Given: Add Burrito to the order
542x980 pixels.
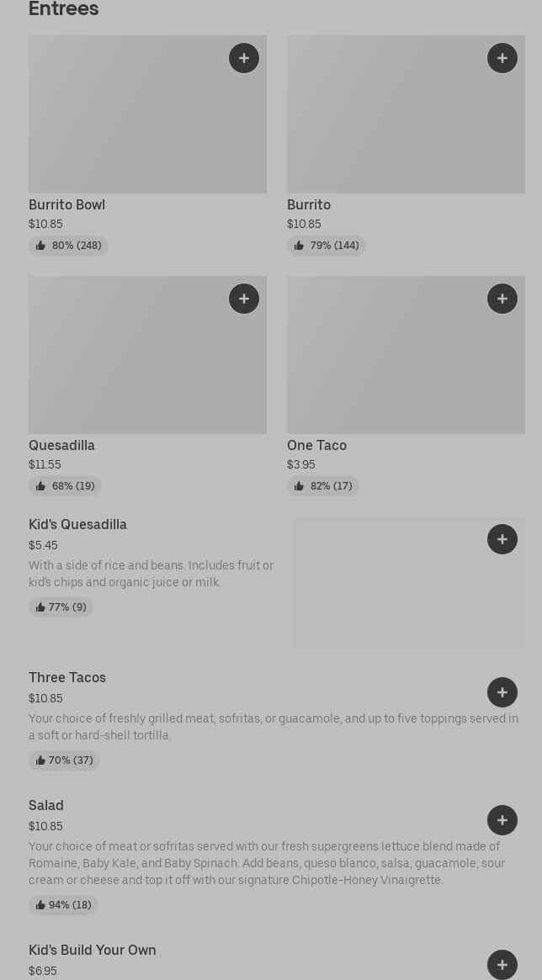Looking at the screenshot, I should point(502,58).
